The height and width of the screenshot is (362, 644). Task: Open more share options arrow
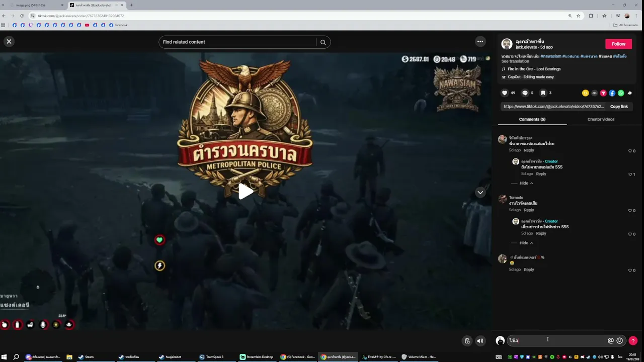(629, 93)
